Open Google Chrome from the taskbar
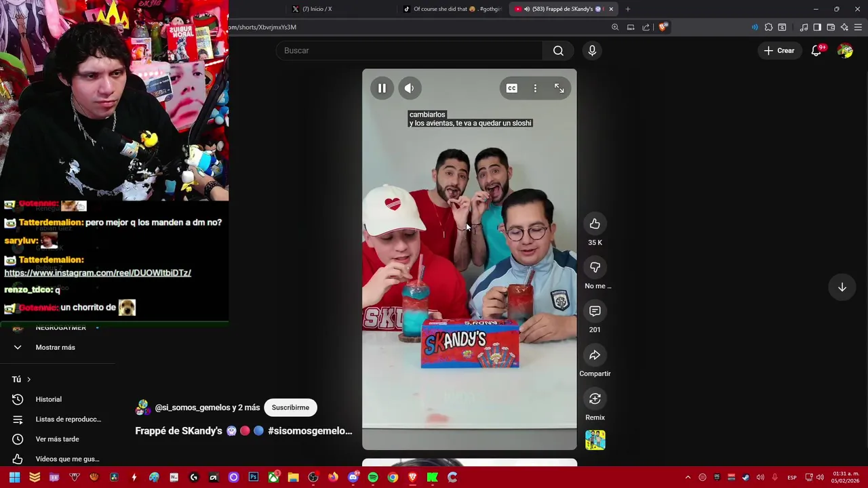Image resolution: width=868 pixels, height=488 pixels. (393, 477)
